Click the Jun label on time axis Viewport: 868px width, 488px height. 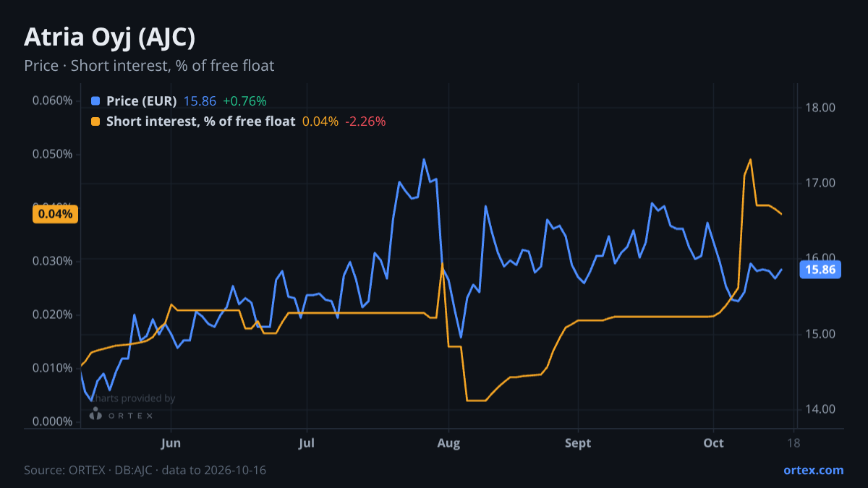click(171, 443)
